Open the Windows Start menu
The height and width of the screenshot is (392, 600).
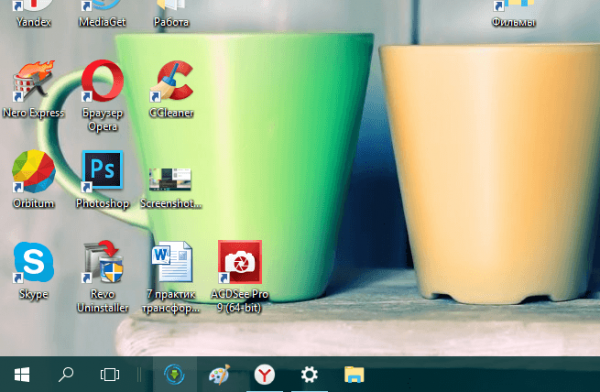pos(22,375)
